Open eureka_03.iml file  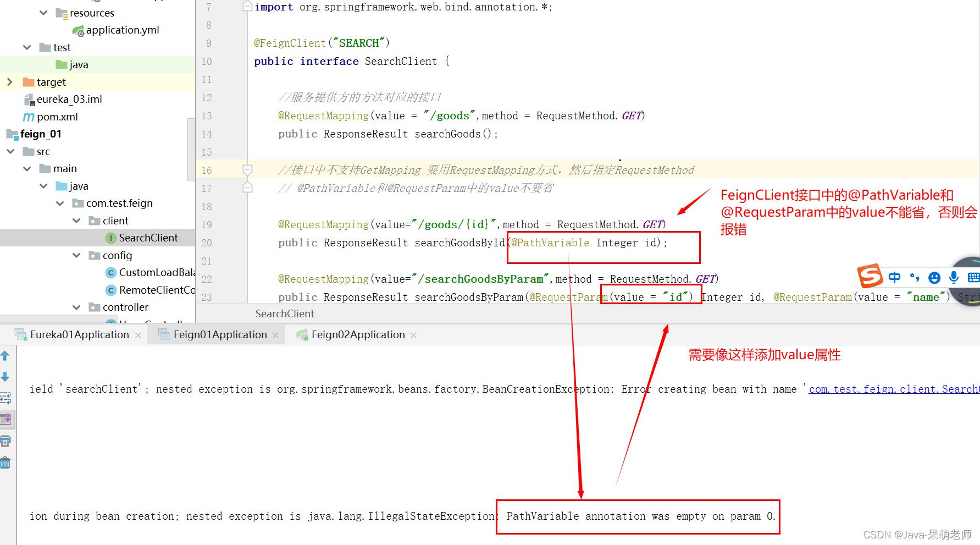(69, 100)
